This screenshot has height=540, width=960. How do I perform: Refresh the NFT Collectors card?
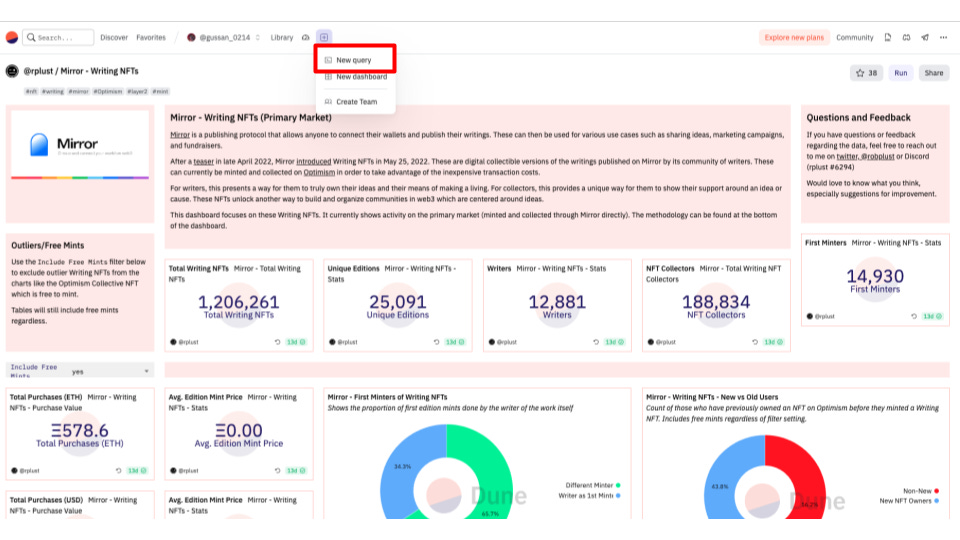point(755,342)
